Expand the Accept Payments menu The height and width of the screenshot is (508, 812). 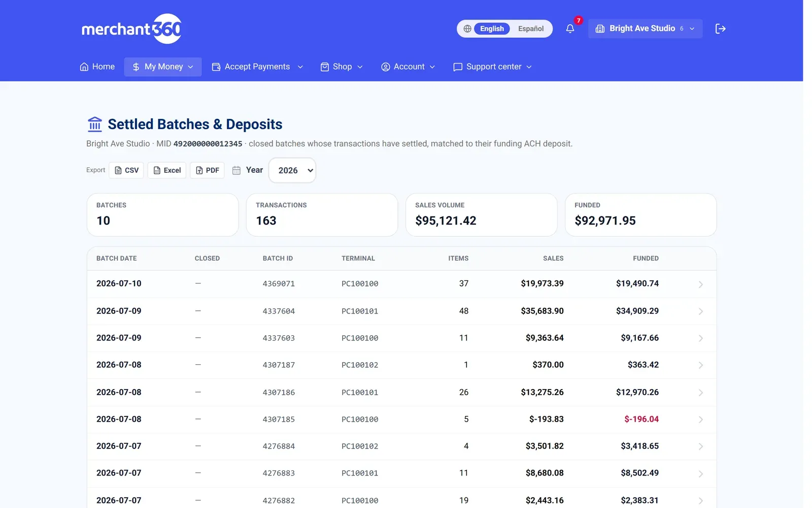[x=257, y=67]
